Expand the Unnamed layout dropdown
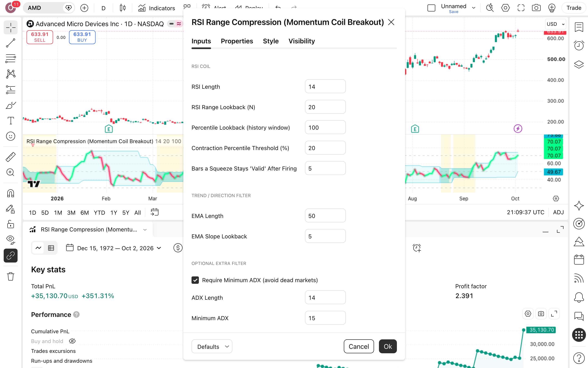This screenshot has width=588, height=368. (x=473, y=8)
